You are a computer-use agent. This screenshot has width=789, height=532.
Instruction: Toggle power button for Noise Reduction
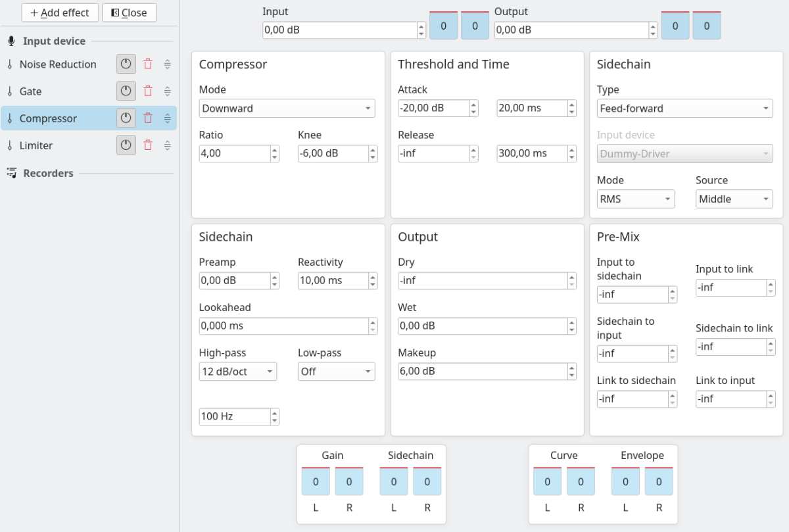(126, 64)
